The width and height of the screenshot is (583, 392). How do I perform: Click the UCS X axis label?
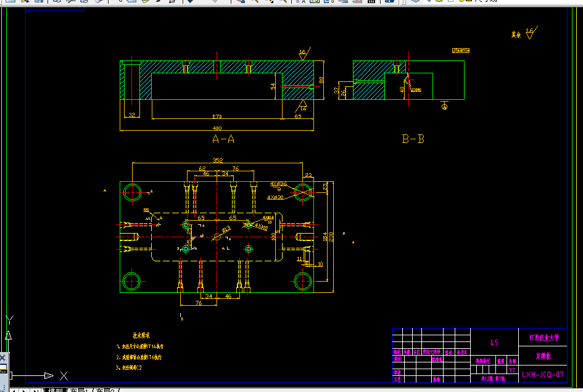coord(64,376)
